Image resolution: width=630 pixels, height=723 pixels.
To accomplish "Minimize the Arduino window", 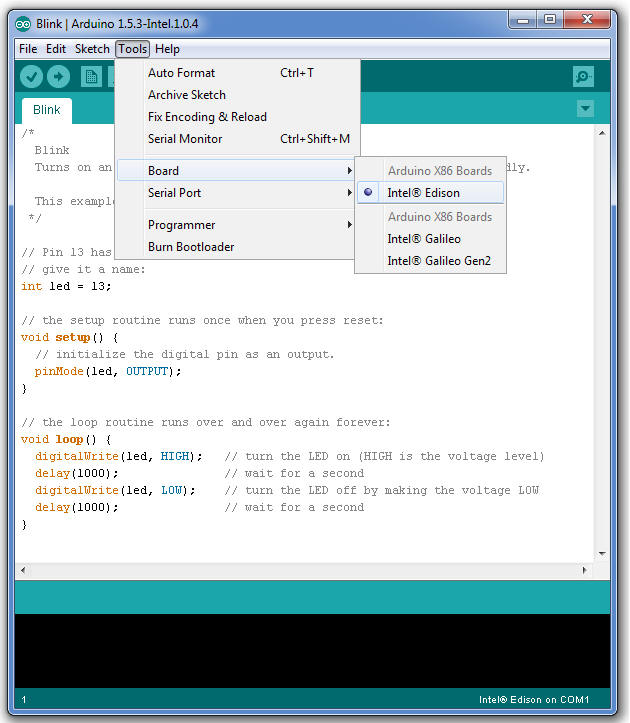I will (523, 20).
